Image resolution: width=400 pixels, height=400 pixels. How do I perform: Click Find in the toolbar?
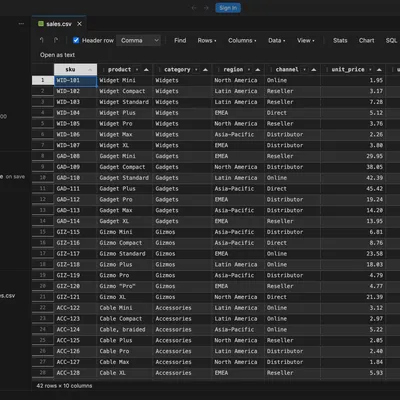coord(180,40)
